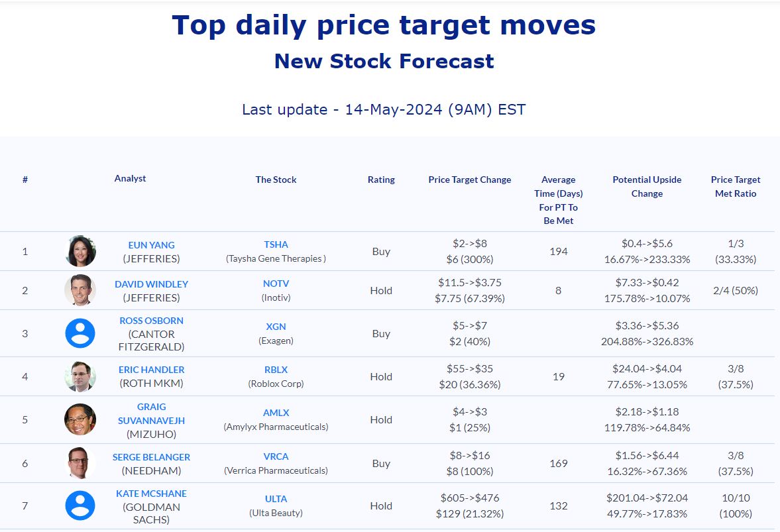
Task: Click the Top daily price target moves title
Action: [384, 25]
